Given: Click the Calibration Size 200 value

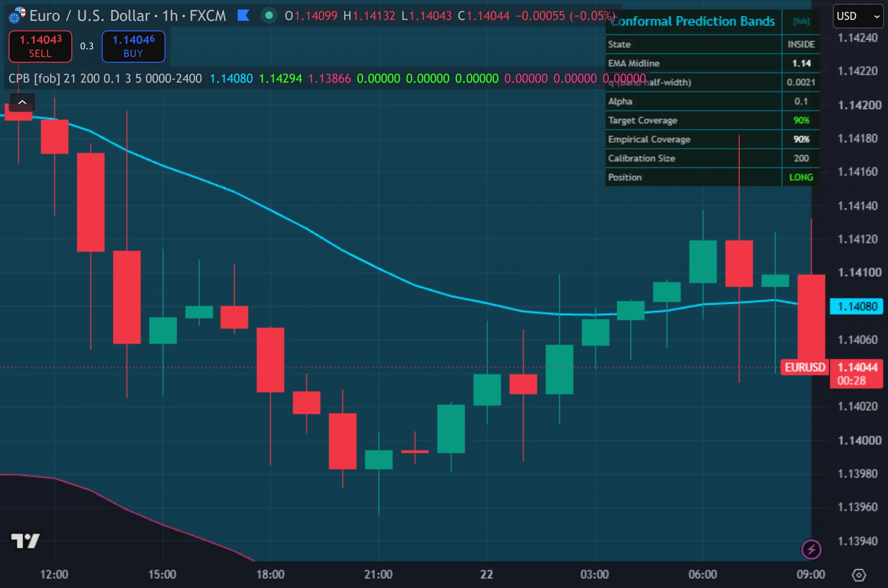Looking at the screenshot, I should [801, 158].
